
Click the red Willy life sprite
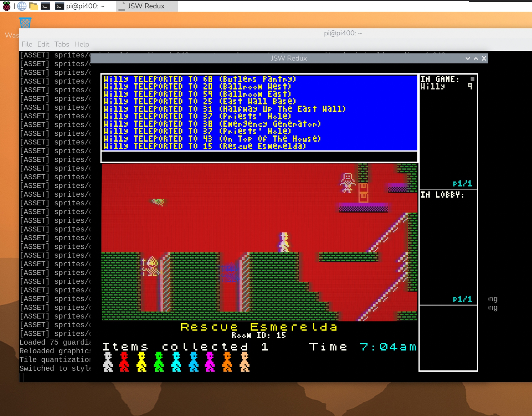pyautogui.click(x=124, y=361)
